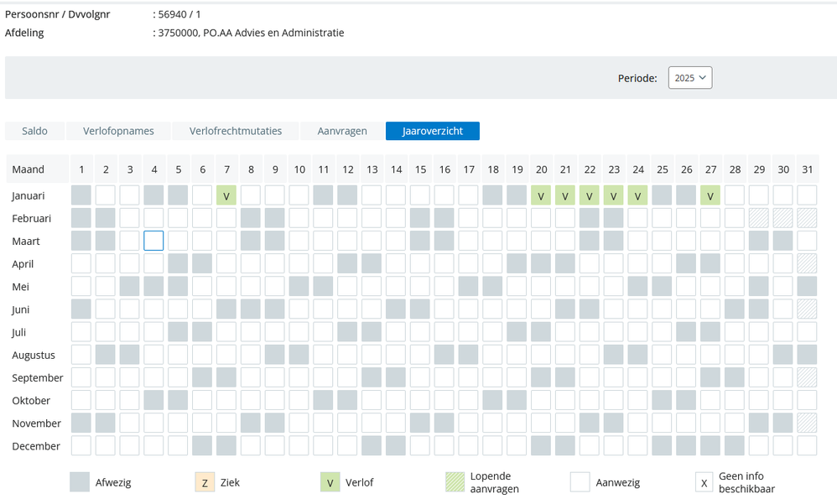Switch to the Saldo tab
837x504 pixels.
(34, 131)
